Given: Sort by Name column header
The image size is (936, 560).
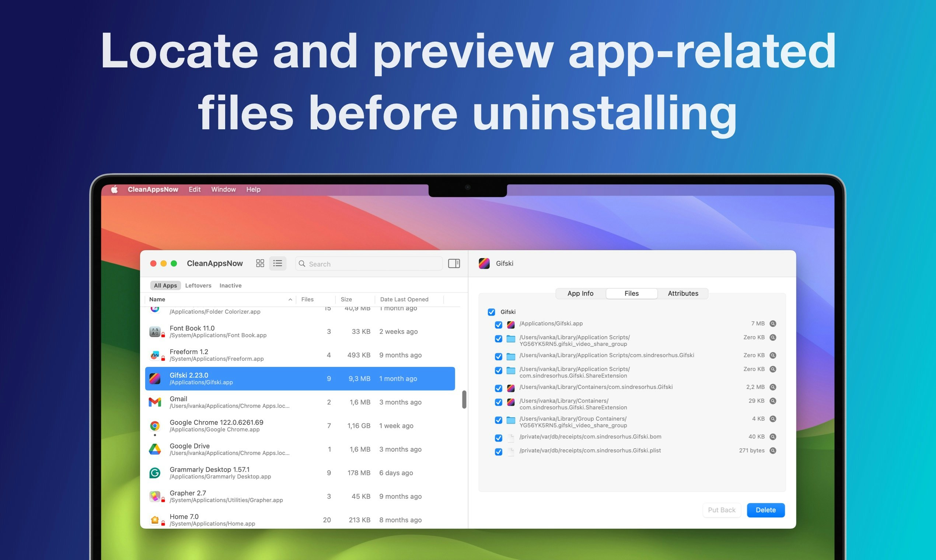Looking at the screenshot, I should pos(220,299).
